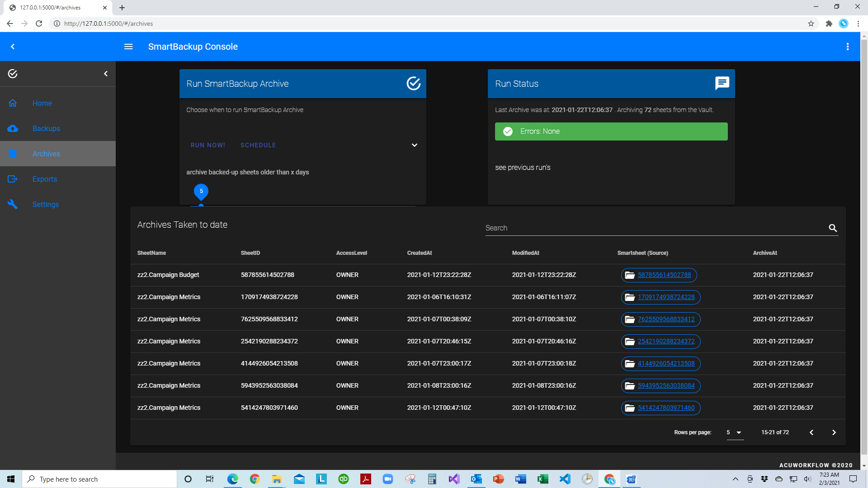Go to next page of archives table

point(834,432)
